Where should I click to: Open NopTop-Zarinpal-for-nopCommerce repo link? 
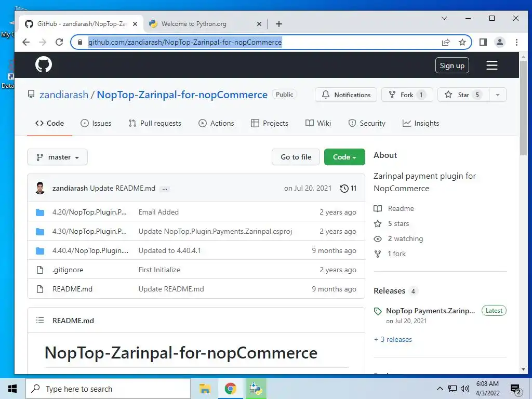click(x=182, y=95)
